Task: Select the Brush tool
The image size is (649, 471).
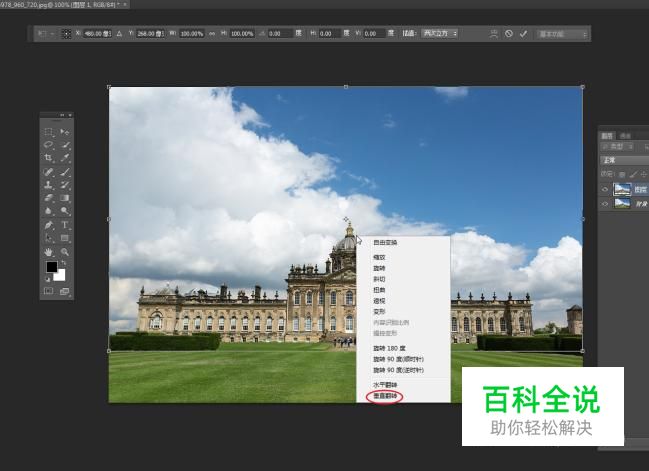Action: 65,171
